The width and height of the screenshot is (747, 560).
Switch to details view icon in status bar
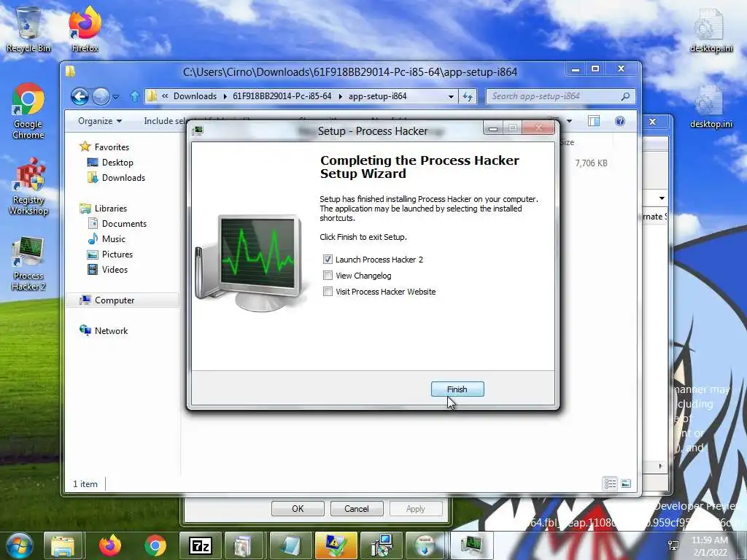610,484
